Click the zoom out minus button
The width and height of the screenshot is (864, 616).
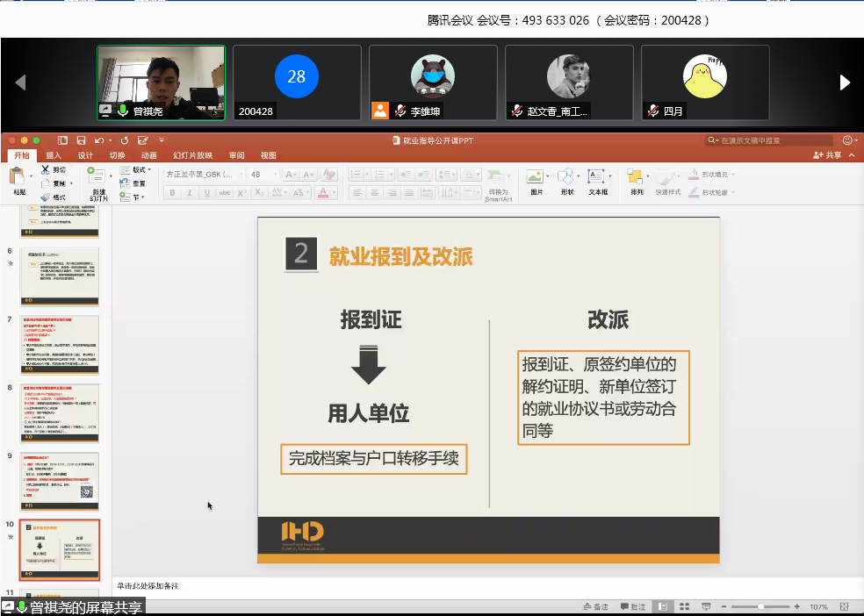click(724, 606)
